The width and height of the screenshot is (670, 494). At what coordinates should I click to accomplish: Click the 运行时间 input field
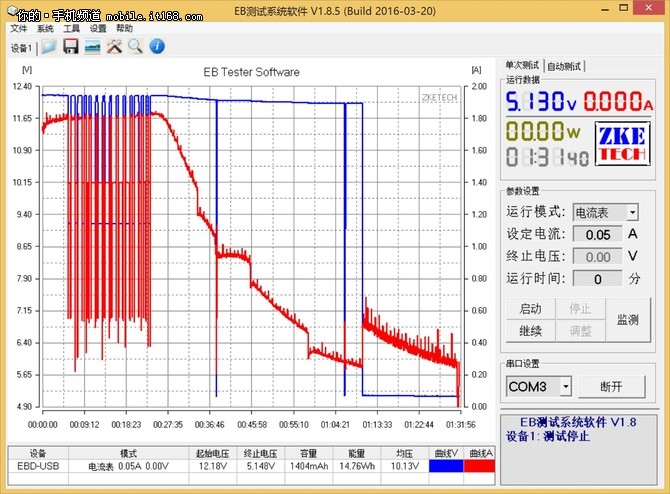[x=597, y=279]
